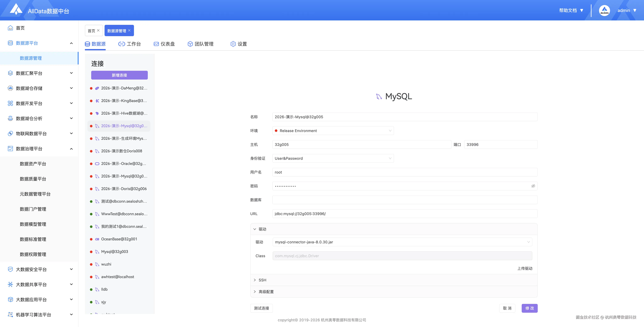Viewport: 644px width, 327px height.
Task: Click the 数据湖仓分析 icon
Action: tap(10, 118)
